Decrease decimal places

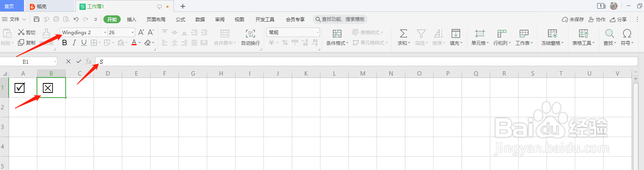point(315,42)
